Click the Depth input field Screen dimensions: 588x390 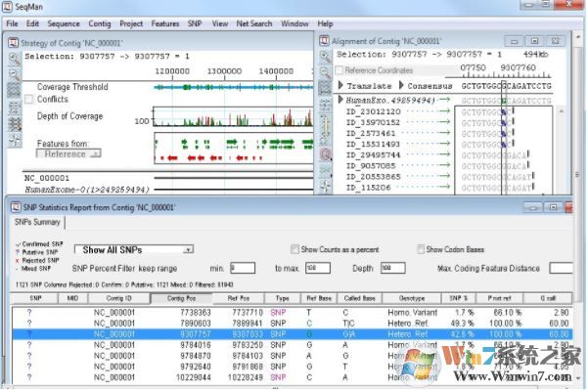(x=392, y=268)
